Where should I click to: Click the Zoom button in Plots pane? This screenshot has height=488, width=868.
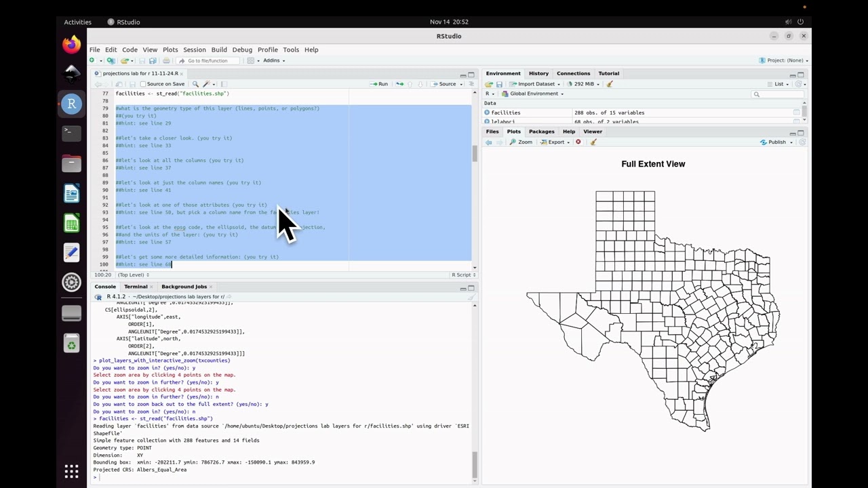click(x=521, y=142)
